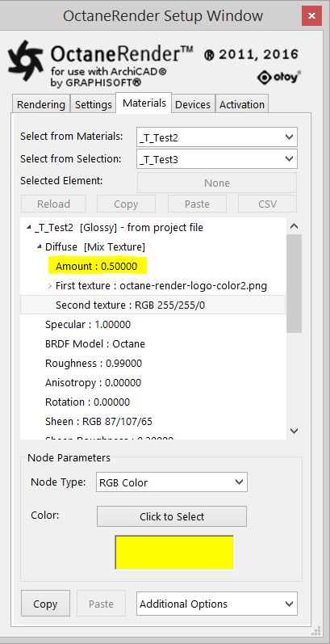
Task: Expand the First texture tree item
Action: coord(50,286)
